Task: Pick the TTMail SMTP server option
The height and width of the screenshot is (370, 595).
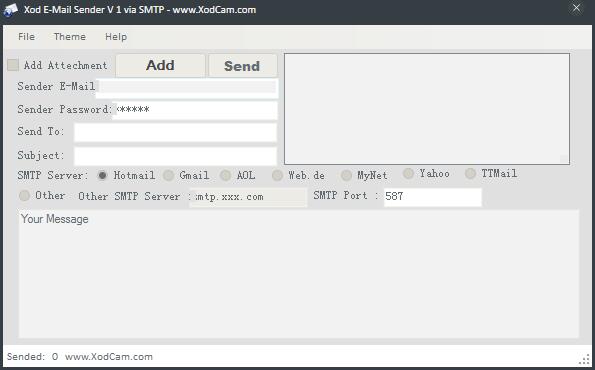Action: pyautogui.click(x=470, y=174)
